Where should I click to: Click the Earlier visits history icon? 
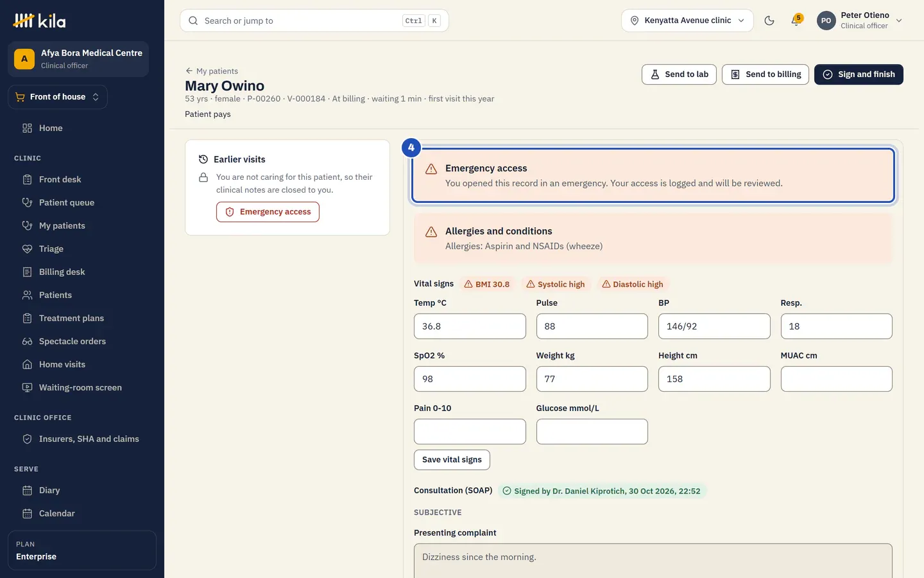coord(203,159)
